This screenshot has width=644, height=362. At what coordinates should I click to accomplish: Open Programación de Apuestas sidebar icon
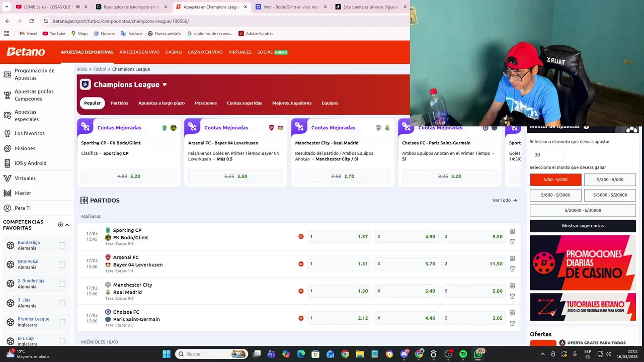point(7,74)
